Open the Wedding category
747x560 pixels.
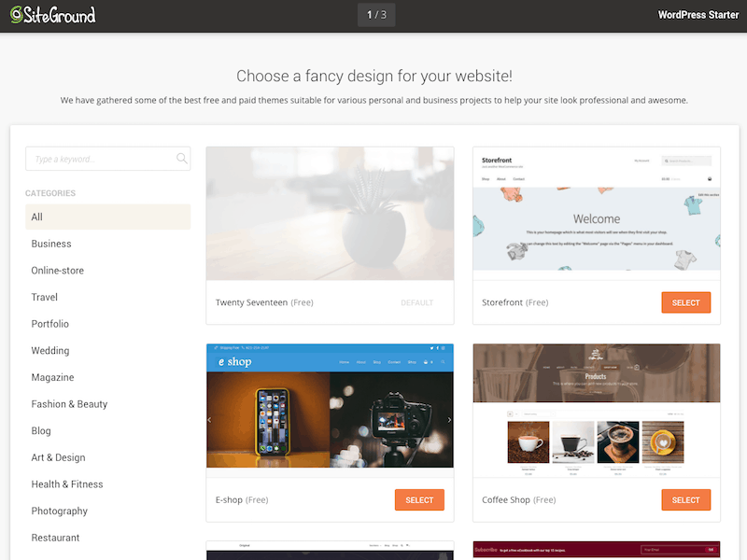[x=50, y=351]
